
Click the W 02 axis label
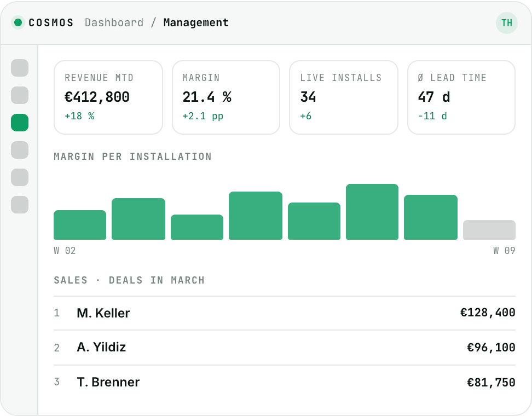coord(65,251)
